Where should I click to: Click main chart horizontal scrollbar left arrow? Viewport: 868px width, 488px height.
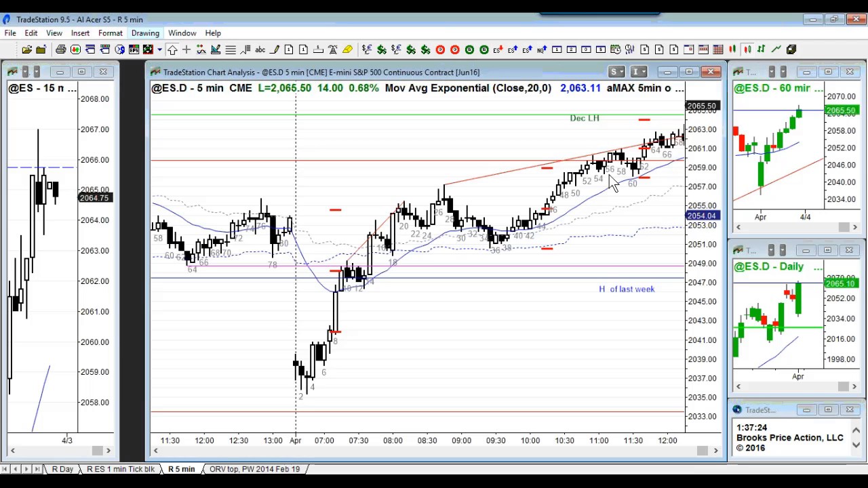pos(155,451)
